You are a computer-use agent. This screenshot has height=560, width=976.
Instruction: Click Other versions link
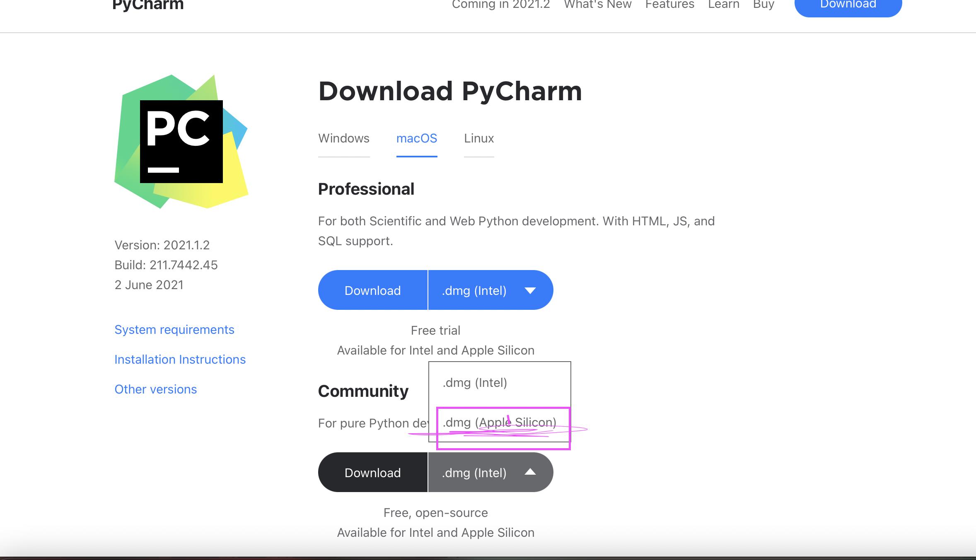pyautogui.click(x=155, y=389)
